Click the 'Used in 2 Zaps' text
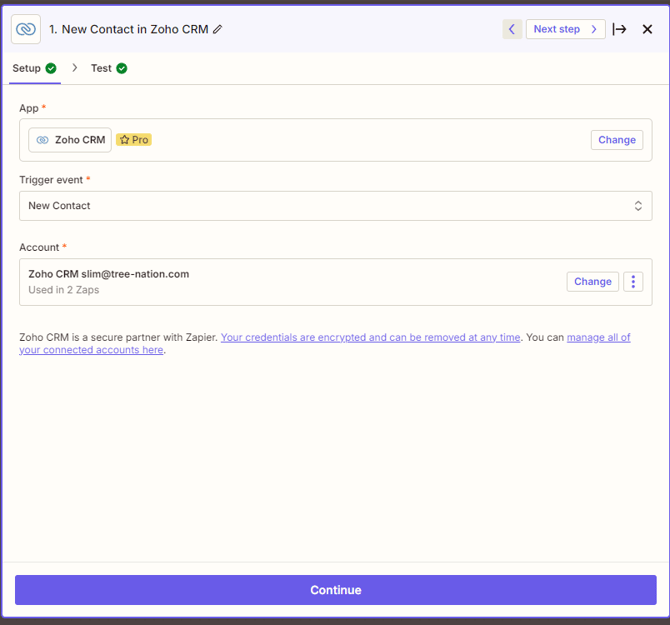The width and height of the screenshot is (670, 625). [64, 290]
